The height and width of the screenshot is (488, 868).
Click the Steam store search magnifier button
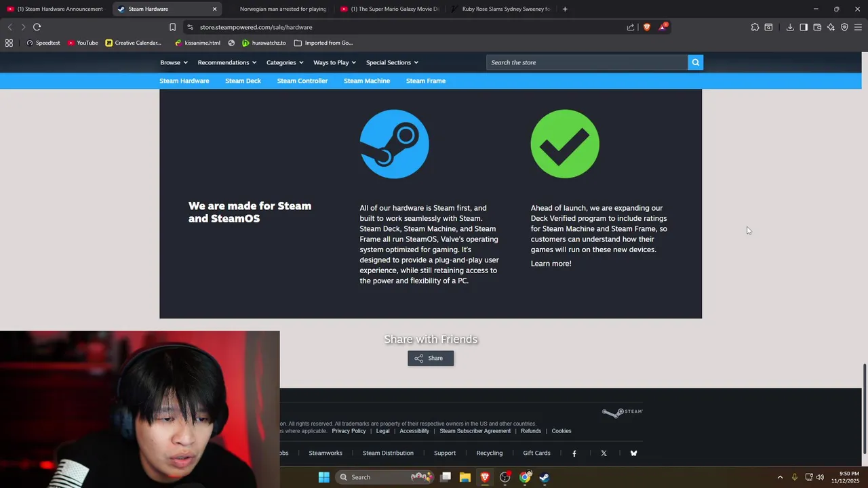coord(695,62)
